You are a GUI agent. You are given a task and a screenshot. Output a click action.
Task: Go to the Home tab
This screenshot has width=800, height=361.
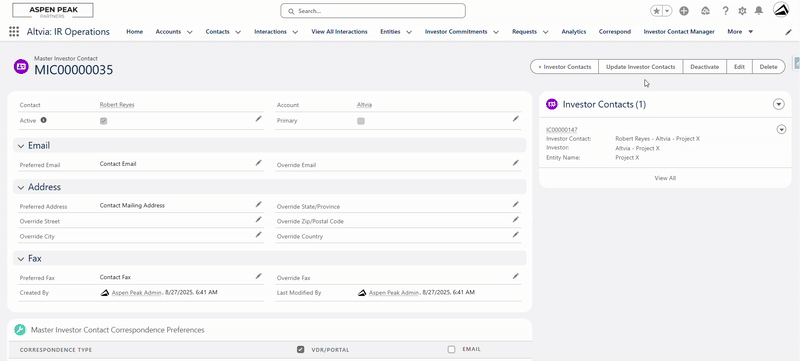(x=135, y=32)
